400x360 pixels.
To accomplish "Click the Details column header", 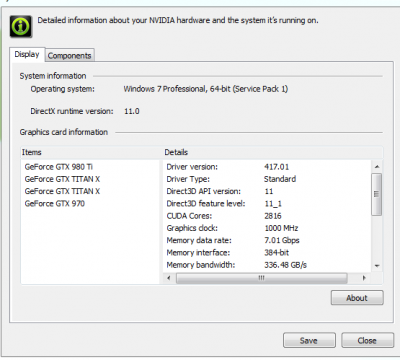I will (x=273, y=152).
